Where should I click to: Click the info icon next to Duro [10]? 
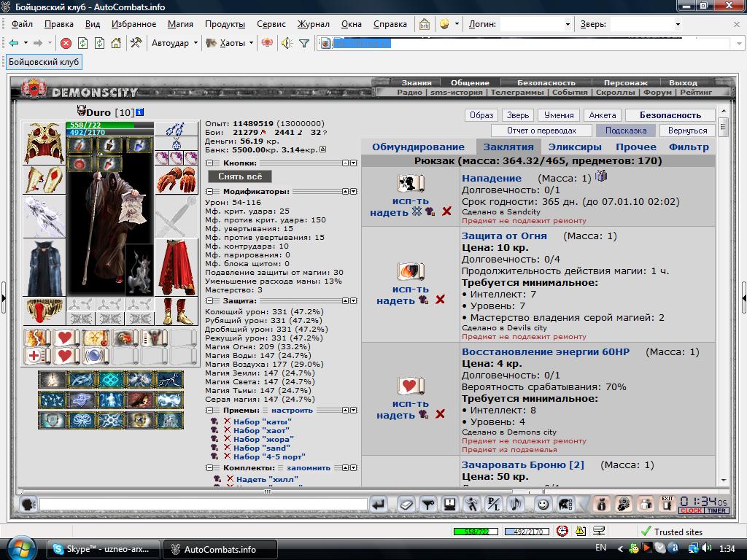(139, 112)
